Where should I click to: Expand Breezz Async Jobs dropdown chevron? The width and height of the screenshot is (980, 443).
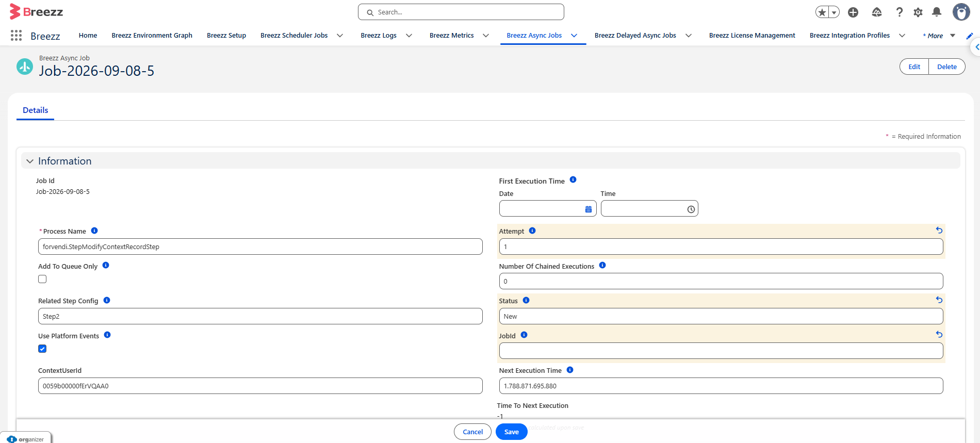pos(574,36)
